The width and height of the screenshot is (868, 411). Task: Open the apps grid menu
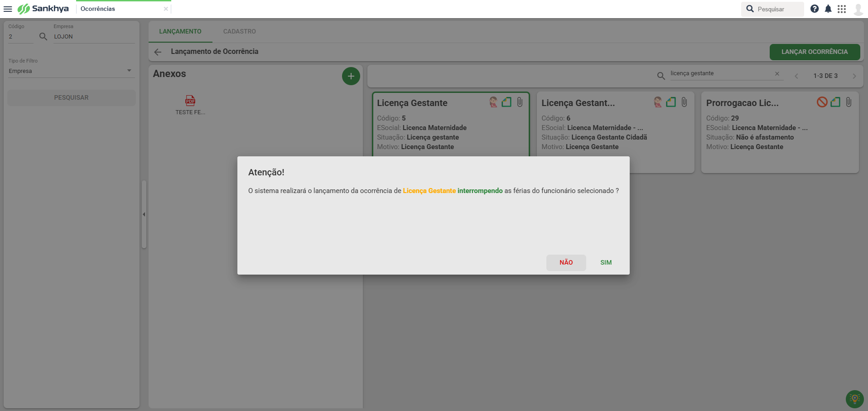pos(842,9)
